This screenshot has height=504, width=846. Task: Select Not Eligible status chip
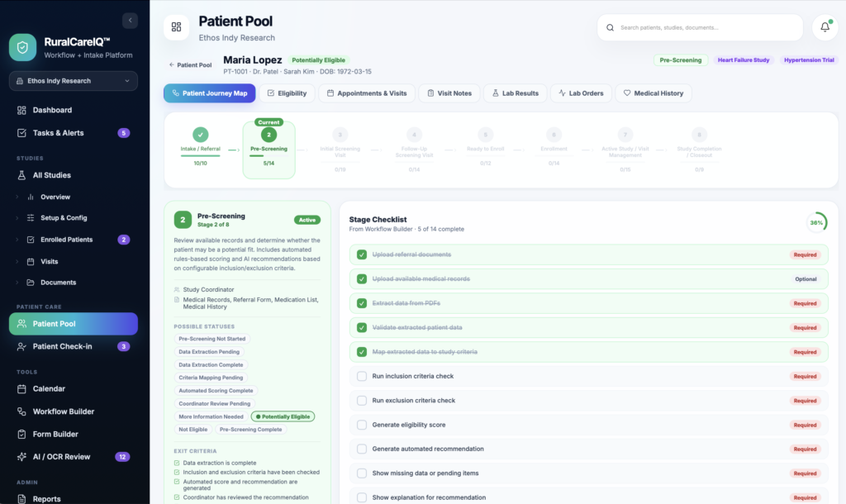point(192,430)
